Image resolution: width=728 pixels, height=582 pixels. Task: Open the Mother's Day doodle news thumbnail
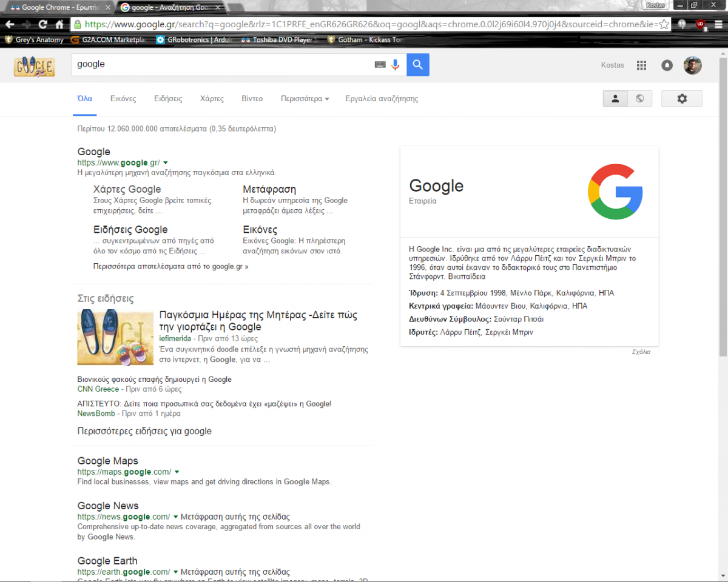click(115, 337)
